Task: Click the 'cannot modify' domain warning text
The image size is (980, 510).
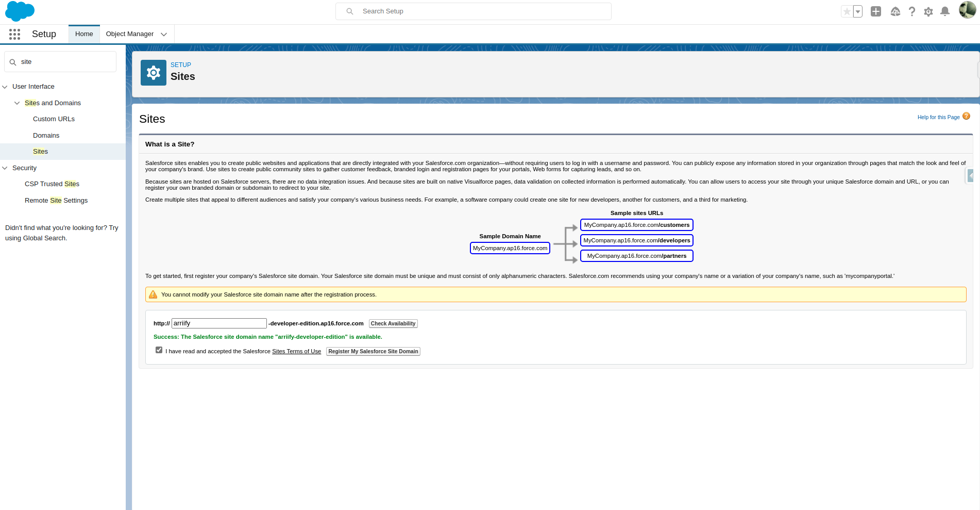Action: coord(269,294)
